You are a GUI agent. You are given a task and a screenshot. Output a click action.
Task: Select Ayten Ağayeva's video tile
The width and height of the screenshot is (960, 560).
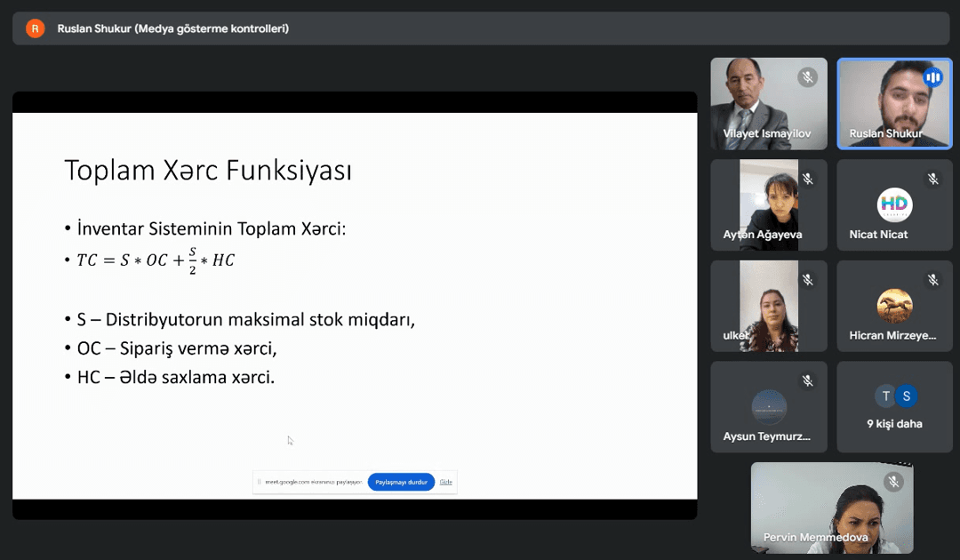(x=769, y=205)
